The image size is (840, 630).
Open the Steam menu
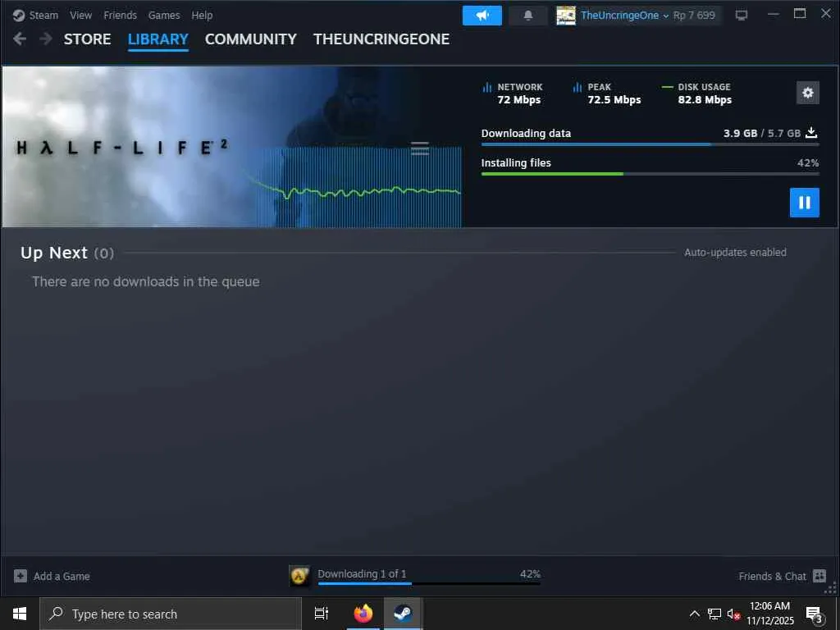tap(44, 15)
